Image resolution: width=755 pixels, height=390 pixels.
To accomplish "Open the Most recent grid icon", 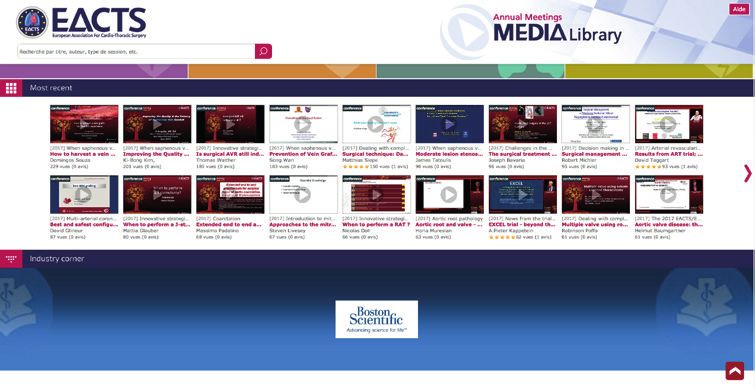I will click(x=11, y=88).
